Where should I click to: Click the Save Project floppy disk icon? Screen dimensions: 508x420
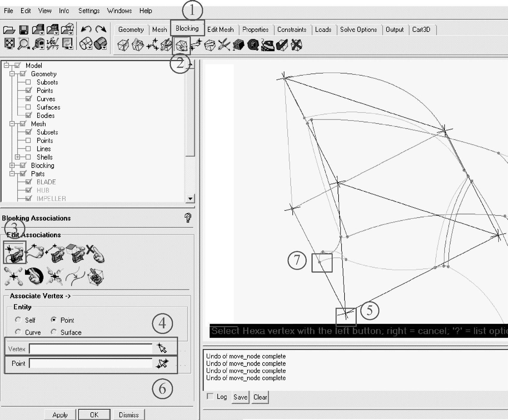24,30
